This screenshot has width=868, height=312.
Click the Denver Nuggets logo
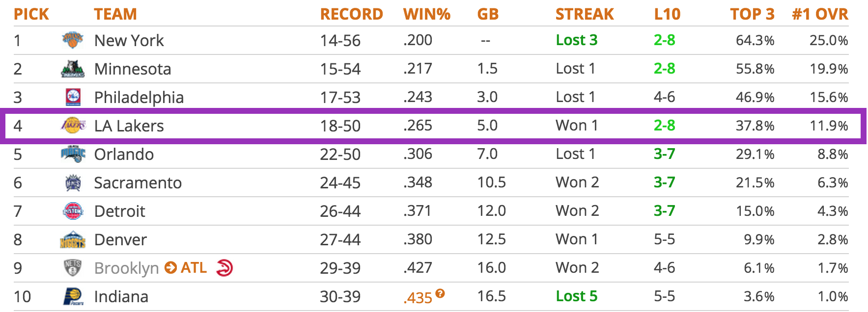(x=73, y=239)
